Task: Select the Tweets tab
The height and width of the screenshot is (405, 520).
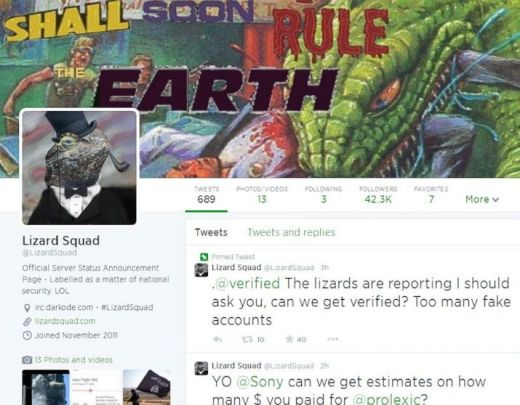Action: 211,232
